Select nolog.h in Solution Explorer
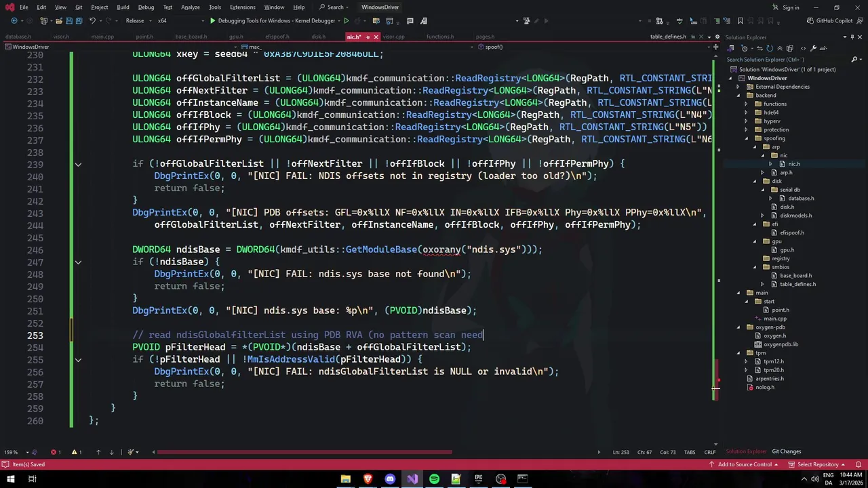This screenshot has height=488, width=868. (765, 387)
